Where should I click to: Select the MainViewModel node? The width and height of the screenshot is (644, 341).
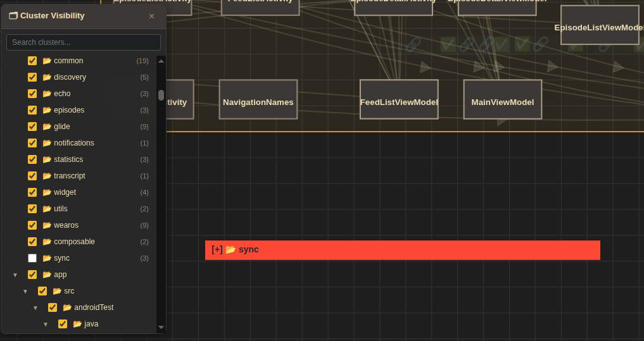tap(503, 99)
